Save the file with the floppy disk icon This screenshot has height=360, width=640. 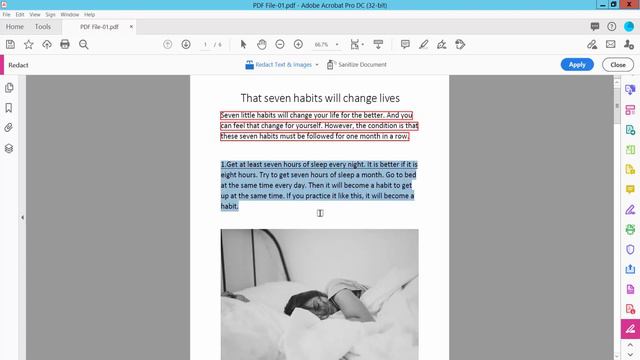[10, 44]
